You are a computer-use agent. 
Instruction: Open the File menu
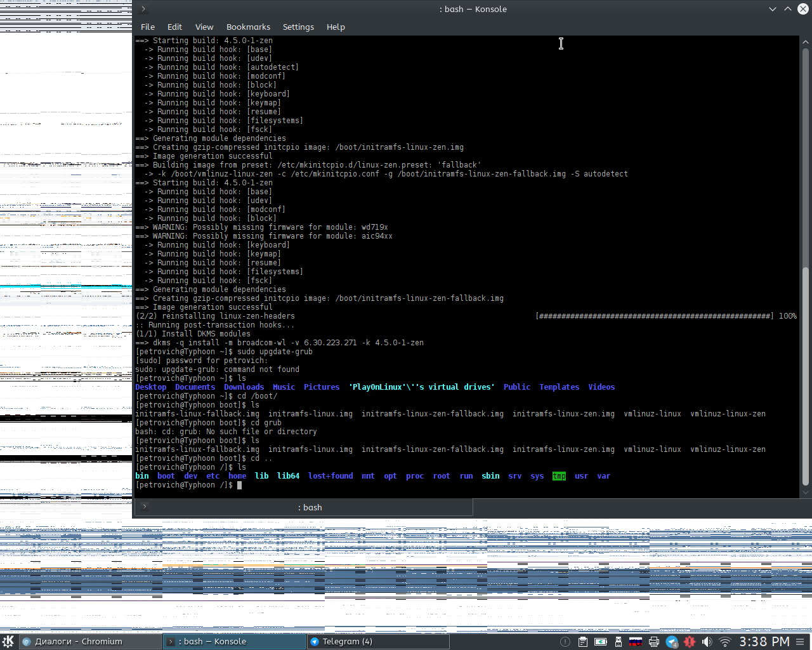[148, 27]
